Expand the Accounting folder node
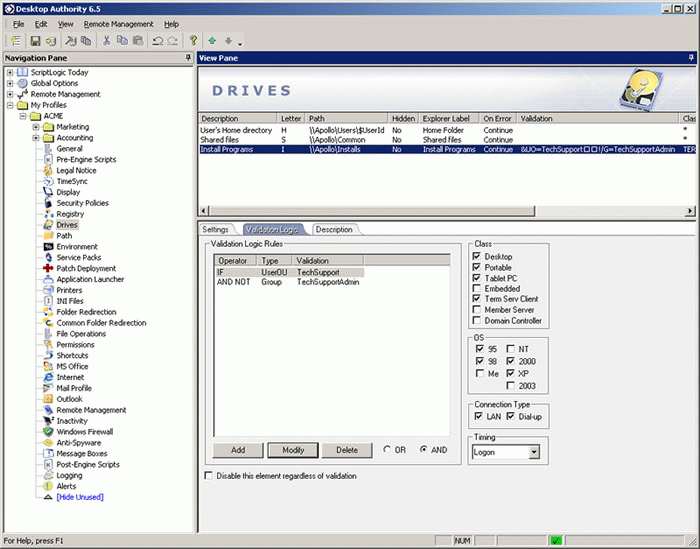 (36, 138)
